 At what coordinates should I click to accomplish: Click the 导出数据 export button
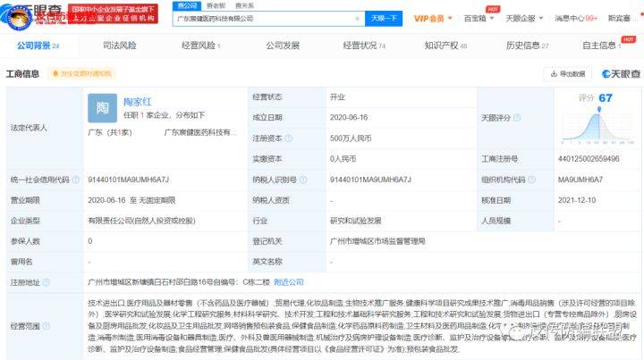coord(568,74)
